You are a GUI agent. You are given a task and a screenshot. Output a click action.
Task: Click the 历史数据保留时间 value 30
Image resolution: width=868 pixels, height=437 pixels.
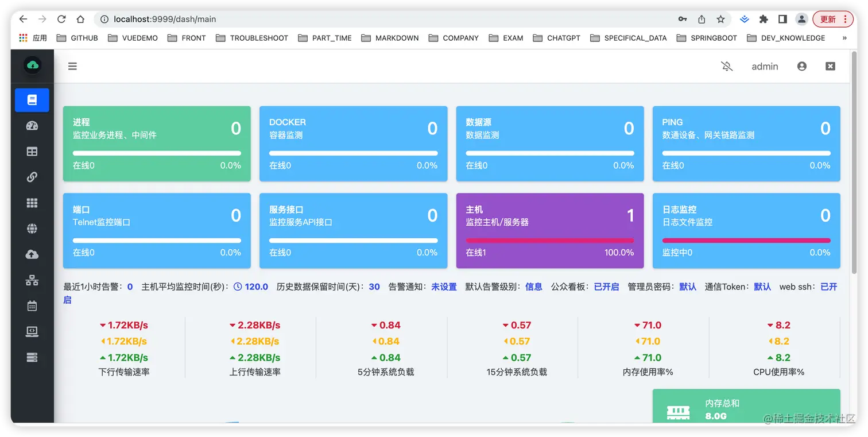pos(374,287)
